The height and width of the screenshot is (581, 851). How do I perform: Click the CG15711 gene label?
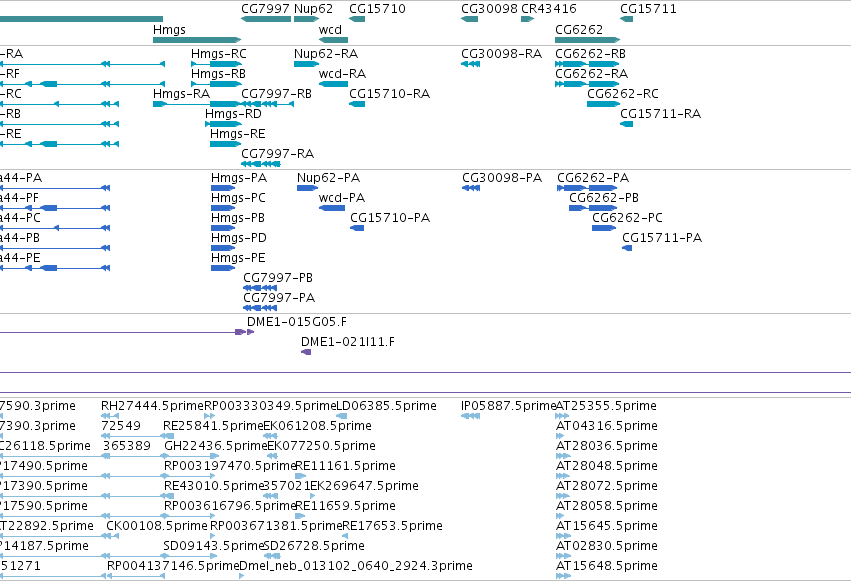pos(648,9)
